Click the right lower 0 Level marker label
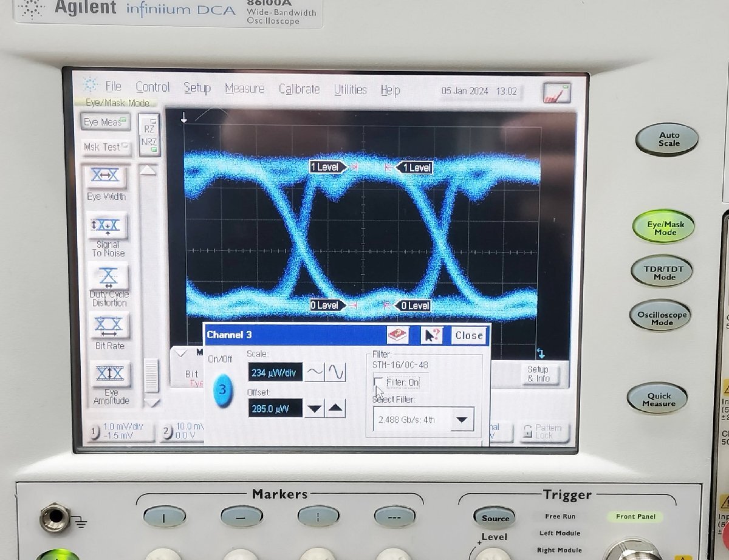The width and height of the screenshot is (729, 560). (x=412, y=306)
